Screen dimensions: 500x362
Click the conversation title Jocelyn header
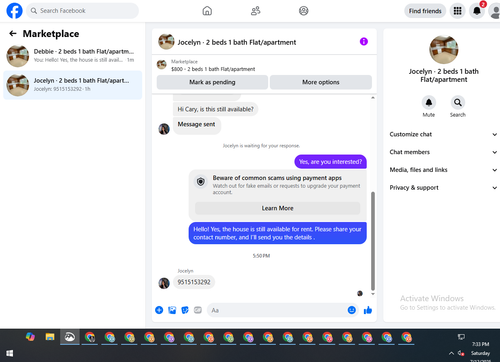pos(237,42)
